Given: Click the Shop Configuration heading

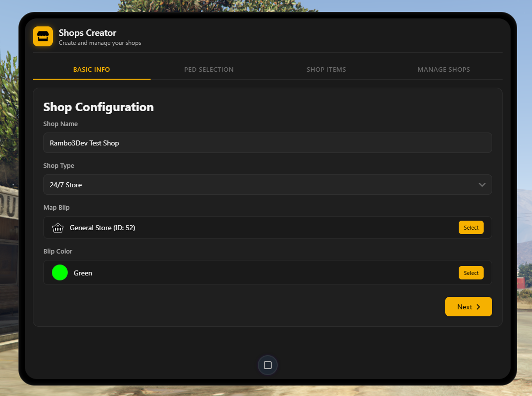Looking at the screenshot, I should [98, 107].
